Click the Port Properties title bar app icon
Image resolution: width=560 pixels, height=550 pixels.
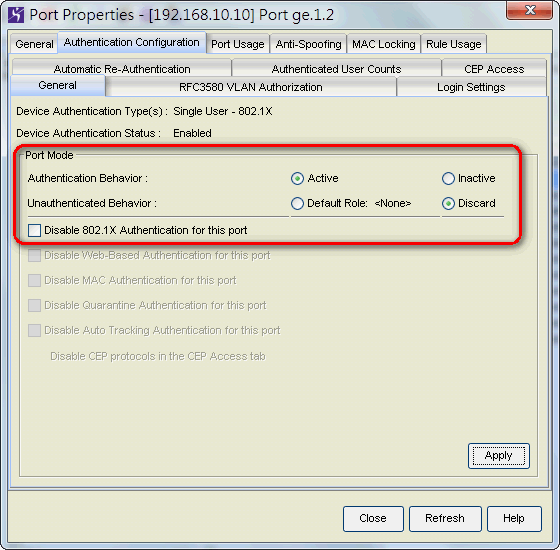(x=16, y=15)
